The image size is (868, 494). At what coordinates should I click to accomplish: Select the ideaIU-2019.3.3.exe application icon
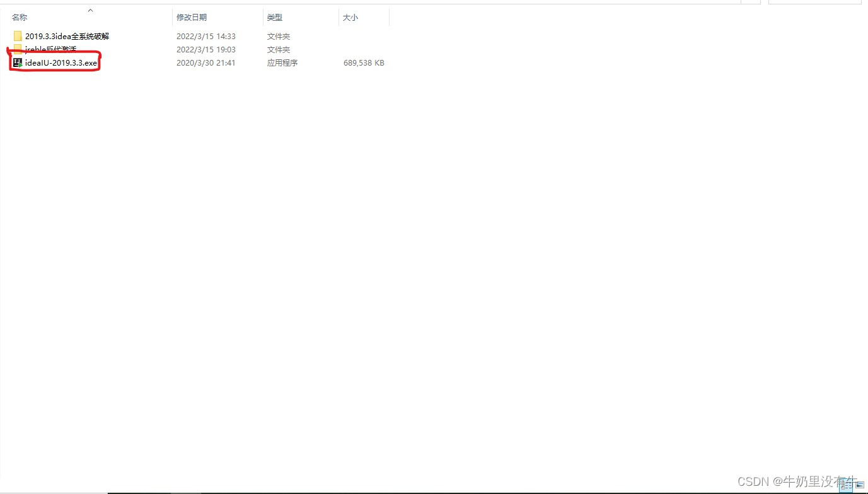18,63
